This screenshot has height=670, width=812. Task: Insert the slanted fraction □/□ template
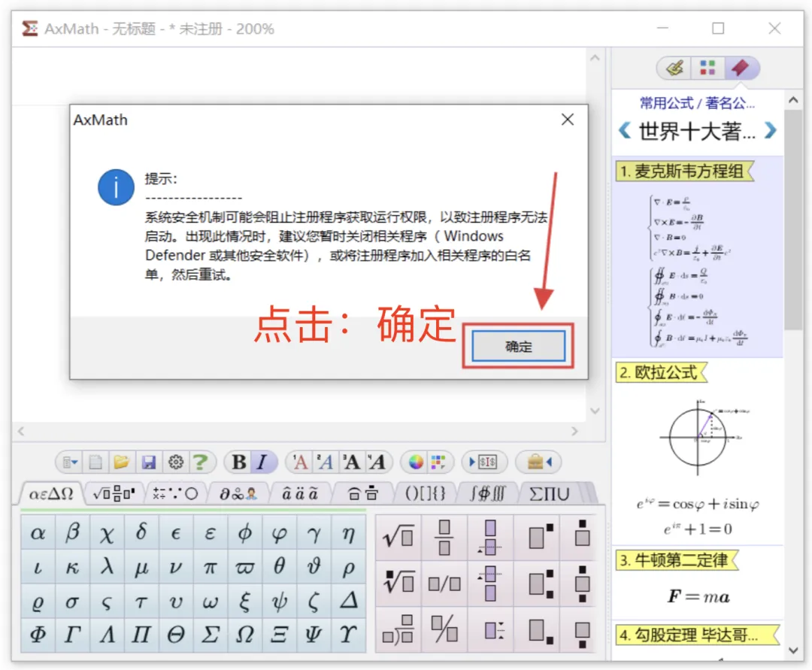pyautogui.click(x=444, y=584)
